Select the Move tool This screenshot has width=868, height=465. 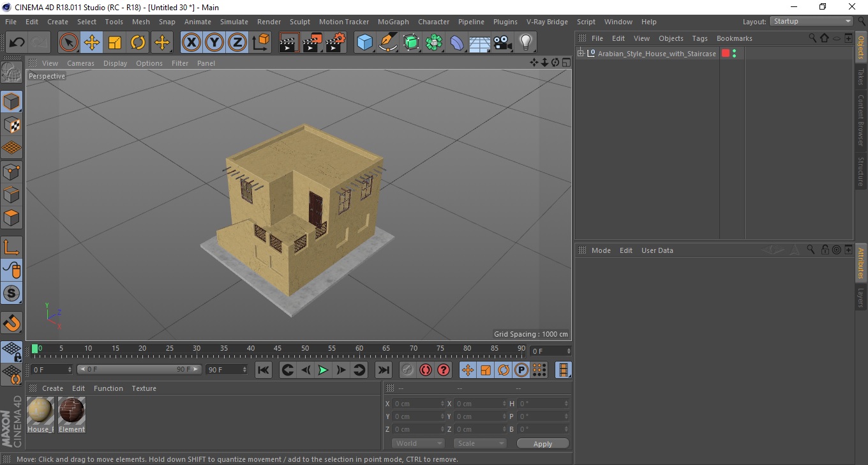[92, 43]
